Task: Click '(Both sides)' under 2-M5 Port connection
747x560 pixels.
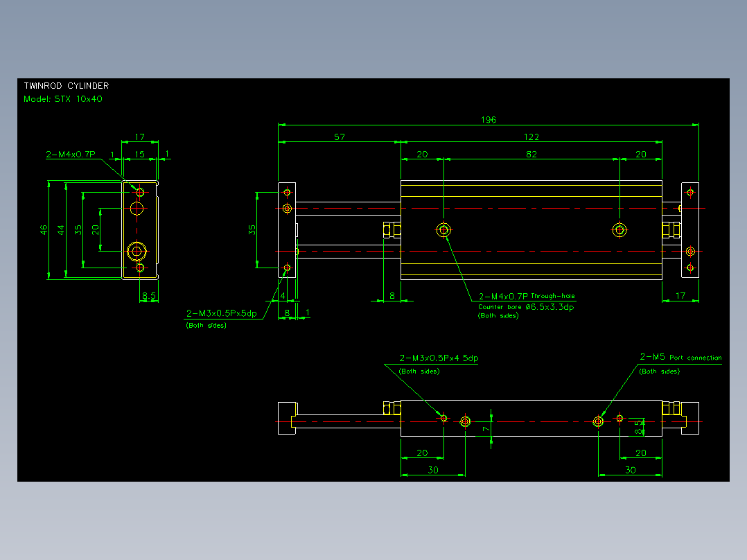Action: tap(660, 371)
